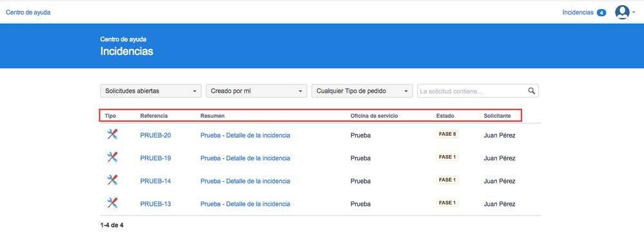Open summary link in PRUEB-14 row
Image resolution: width=644 pixels, height=240 pixels.
245,181
